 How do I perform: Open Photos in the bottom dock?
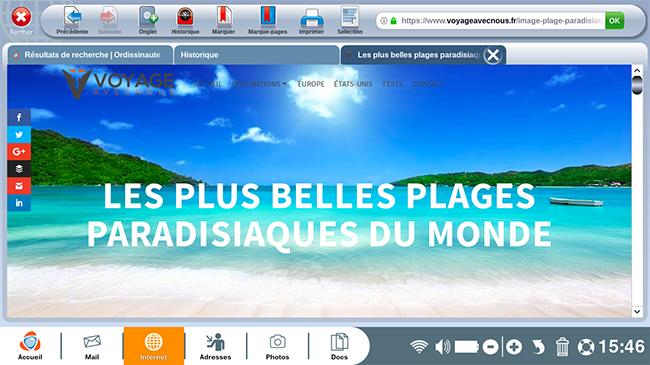point(277,346)
